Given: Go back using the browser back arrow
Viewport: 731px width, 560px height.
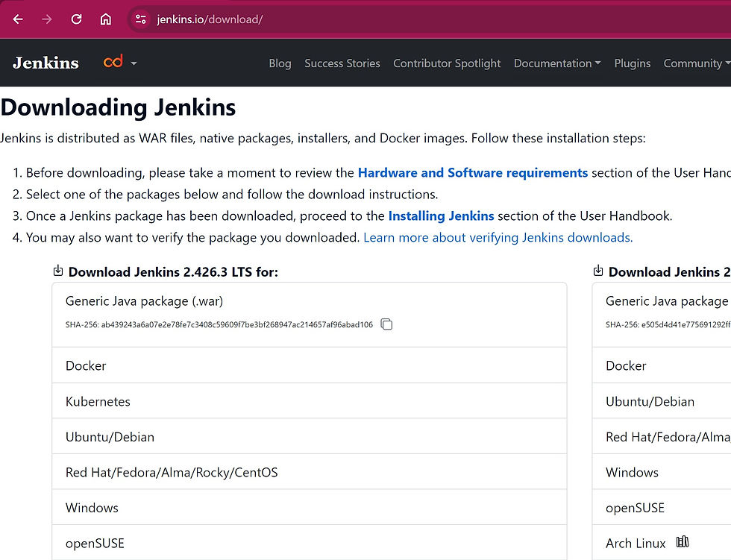Looking at the screenshot, I should tap(18, 19).
